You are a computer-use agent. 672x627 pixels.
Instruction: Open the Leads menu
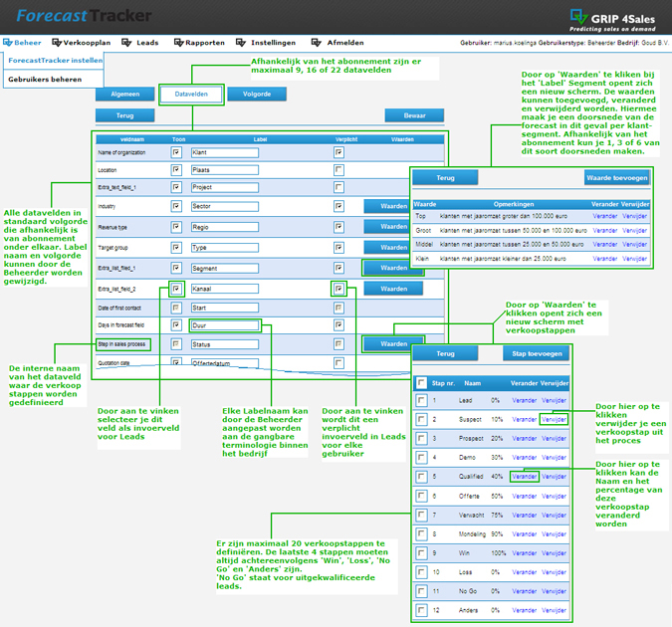tap(147, 43)
